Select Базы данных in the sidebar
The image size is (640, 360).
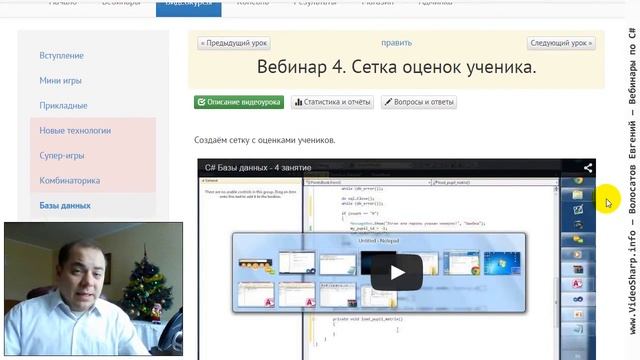65,205
